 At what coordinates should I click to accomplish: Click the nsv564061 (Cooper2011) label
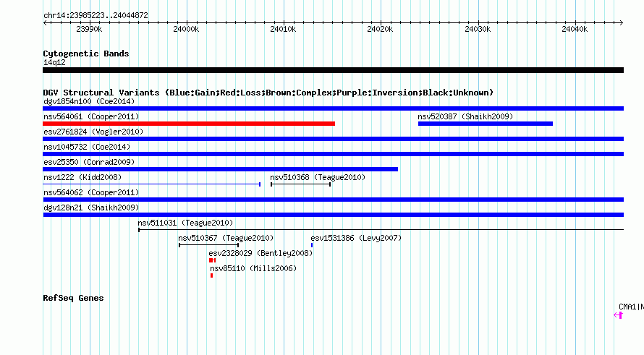pyautogui.click(x=91, y=116)
